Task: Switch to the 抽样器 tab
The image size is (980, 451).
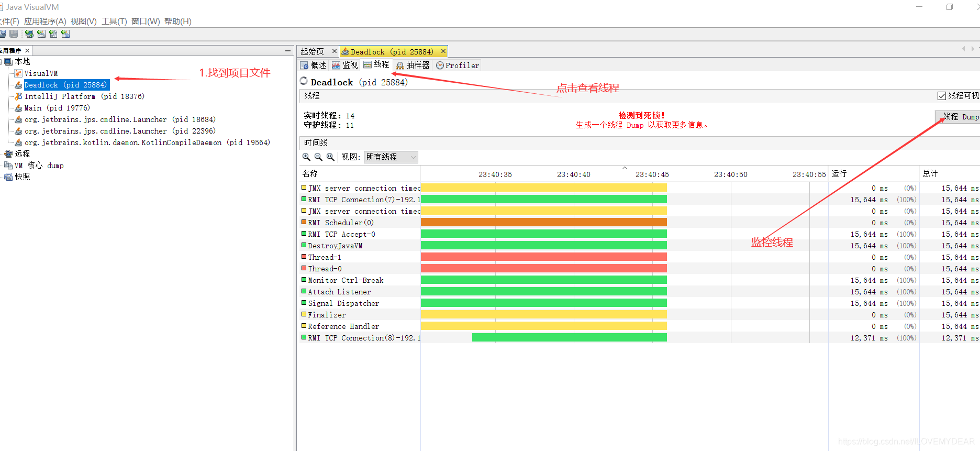Action: pyautogui.click(x=413, y=65)
